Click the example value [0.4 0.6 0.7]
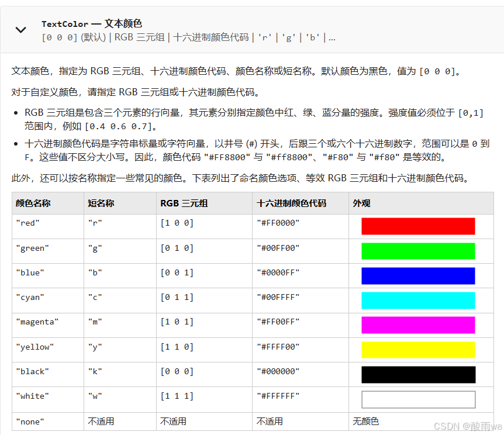The image size is (504, 435). [118, 126]
